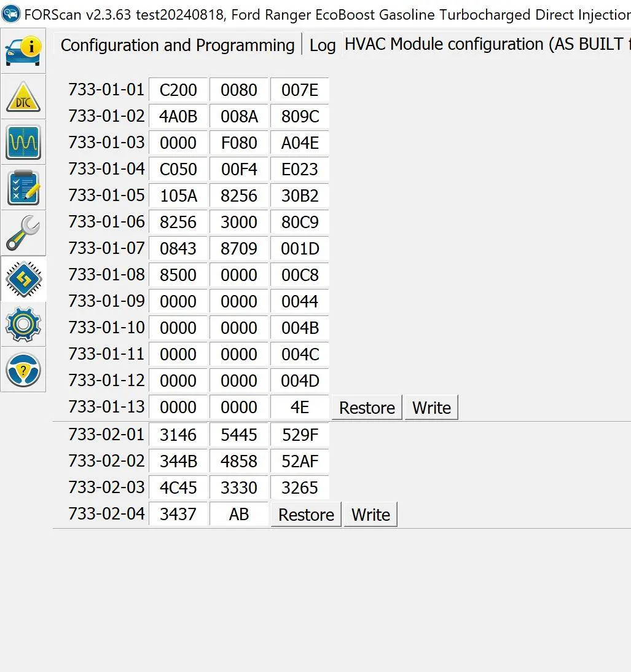The height and width of the screenshot is (672, 631).
Task: Edit field F080 in row 733-01-03
Action: click(x=239, y=143)
